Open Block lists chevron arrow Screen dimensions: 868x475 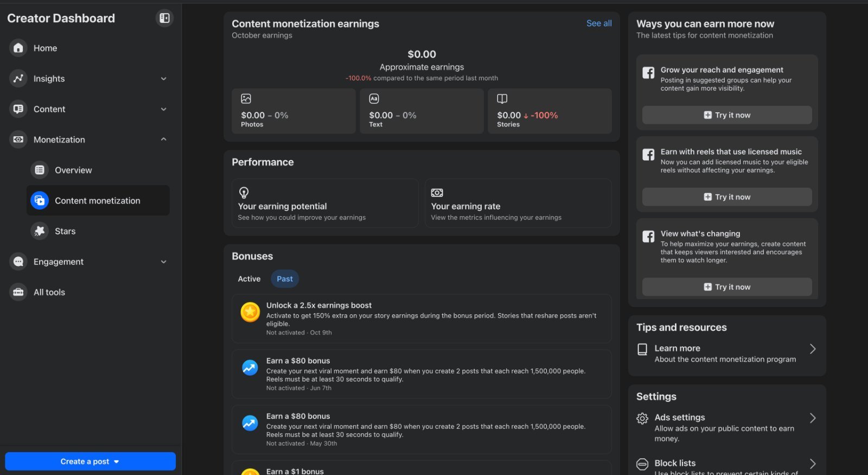click(813, 464)
